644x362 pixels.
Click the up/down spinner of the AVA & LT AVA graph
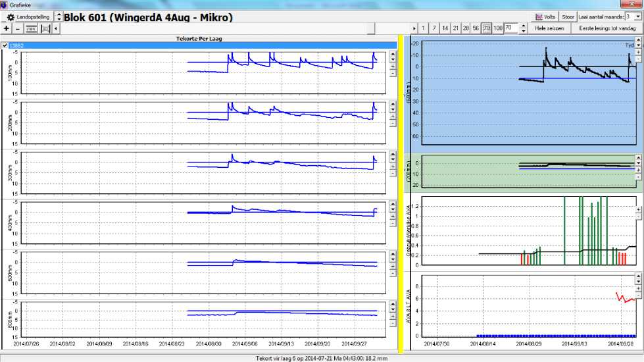click(x=638, y=279)
